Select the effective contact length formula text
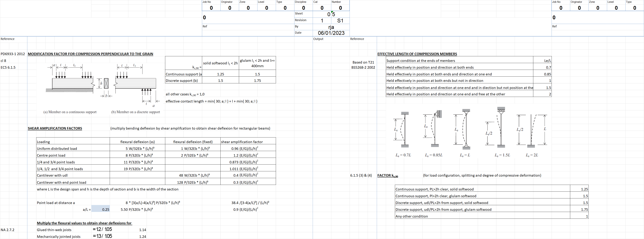 click(x=212, y=101)
